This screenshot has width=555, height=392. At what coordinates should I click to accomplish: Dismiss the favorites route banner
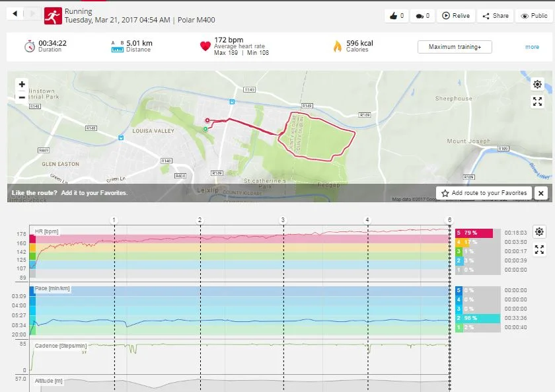540,193
